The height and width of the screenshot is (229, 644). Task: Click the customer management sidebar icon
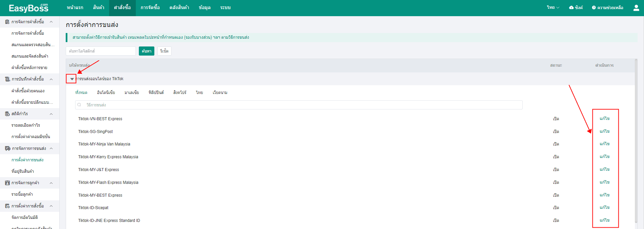(x=7, y=183)
